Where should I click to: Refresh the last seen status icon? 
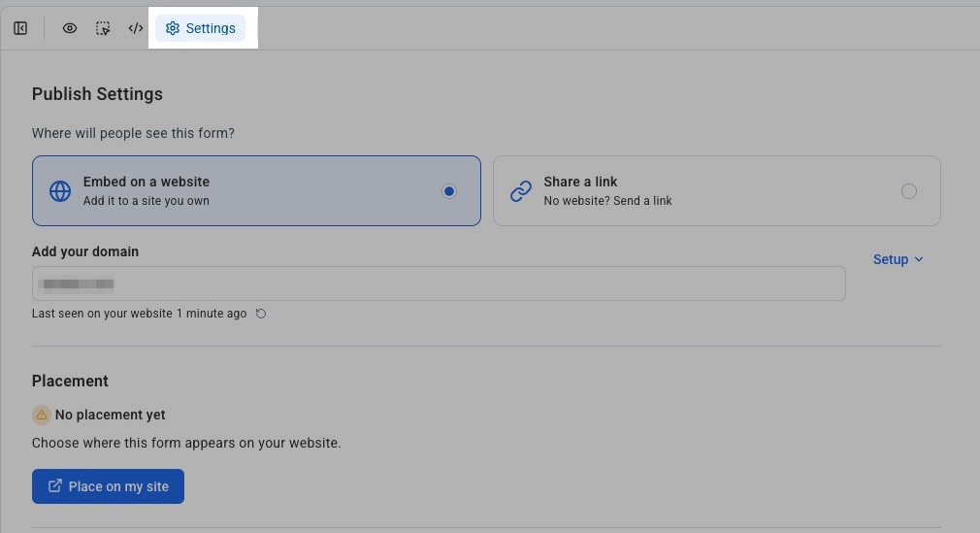261,314
